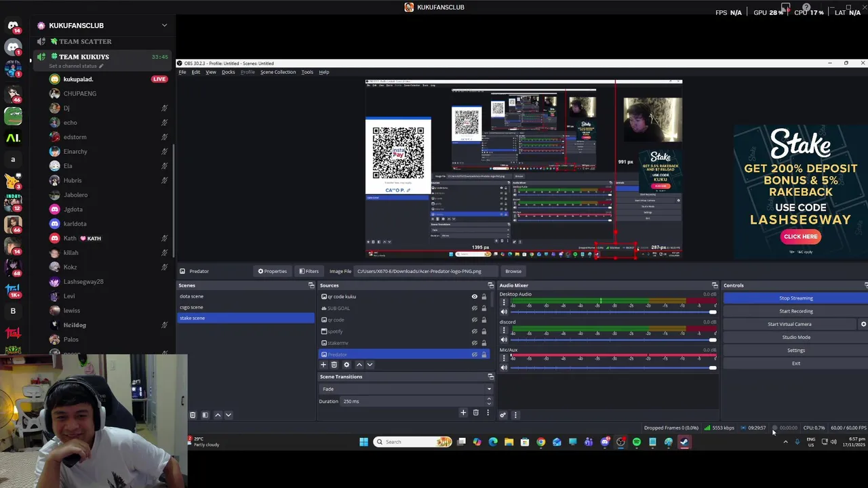The width and height of the screenshot is (868, 488).
Task: Open OBS Settings button
Action: click(x=795, y=350)
